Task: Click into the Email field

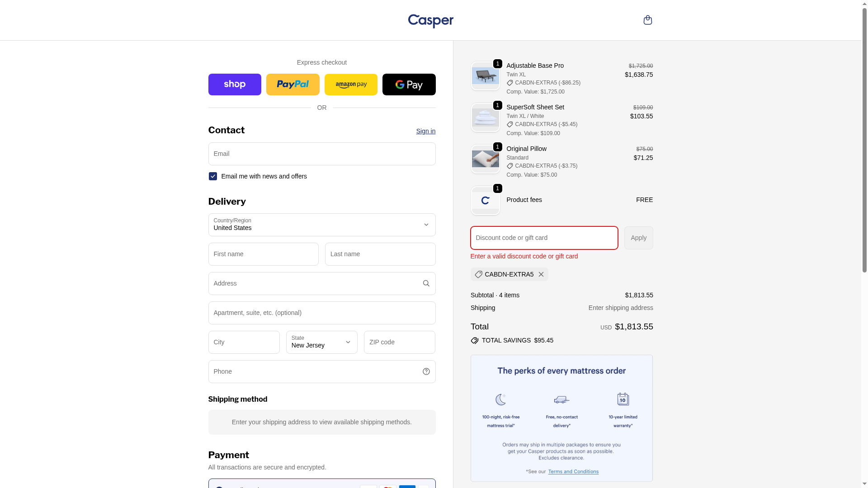Action: pos(322,154)
